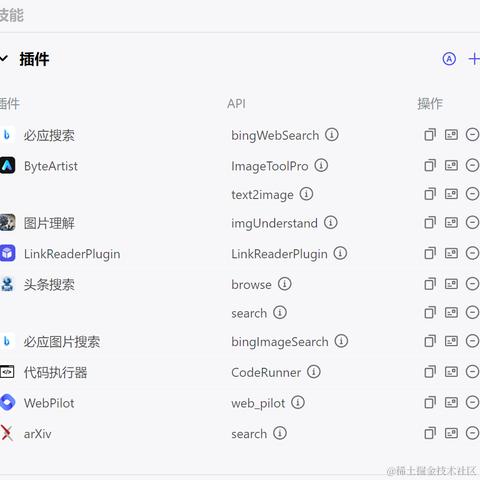
Task: Select the 图片理解 plugin name
Action: 49,223
